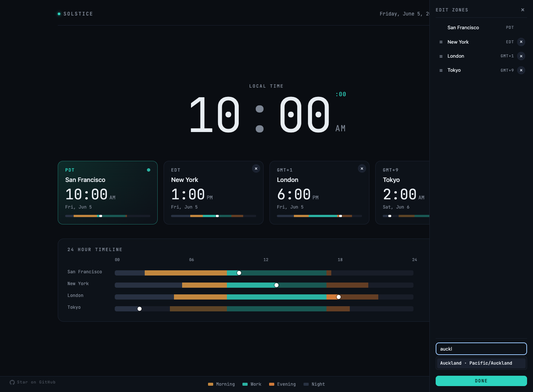Click the 12 hour tick label
Image resolution: width=533 pixels, height=392 pixels.
pyautogui.click(x=266, y=260)
